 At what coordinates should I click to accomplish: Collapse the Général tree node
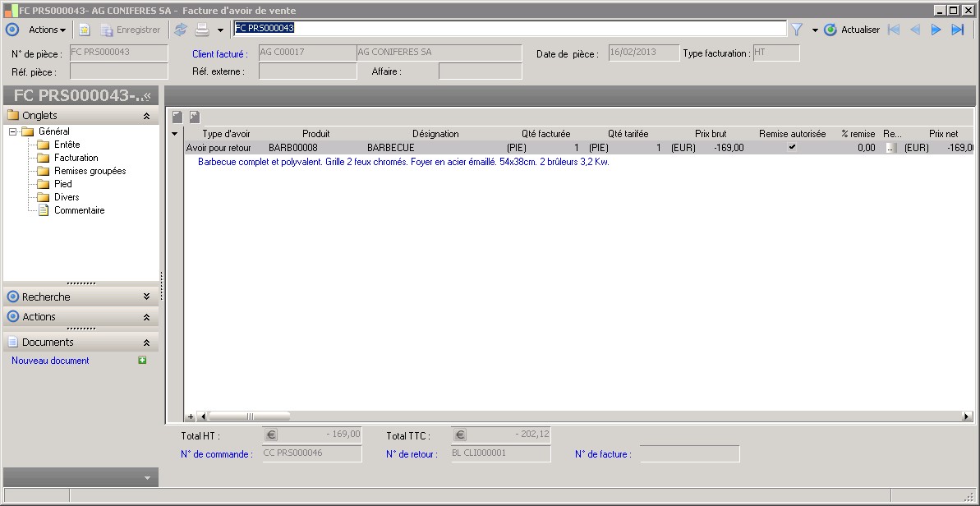[12, 131]
